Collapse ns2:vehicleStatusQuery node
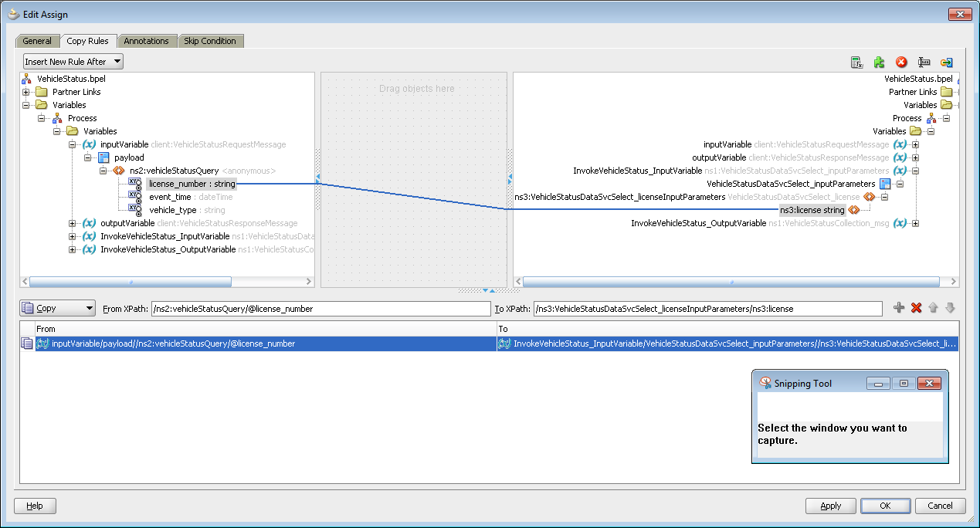The height and width of the screenshot is (528, 980). (x=103, y=171)
